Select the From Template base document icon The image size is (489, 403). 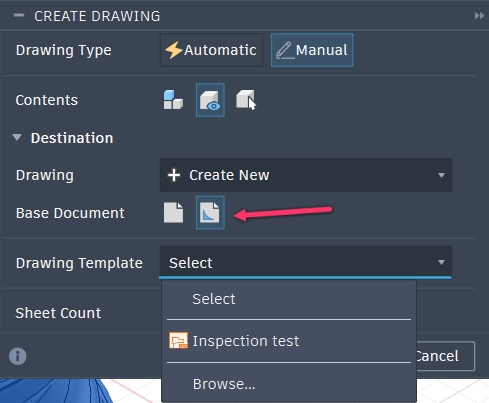pyautogui.click(x=210, y=212)
